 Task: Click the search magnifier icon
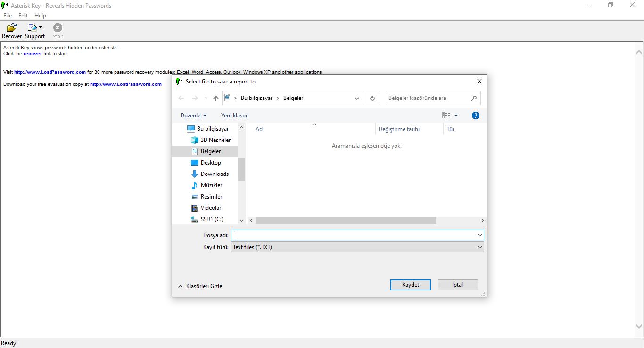(x=474, y=98)
